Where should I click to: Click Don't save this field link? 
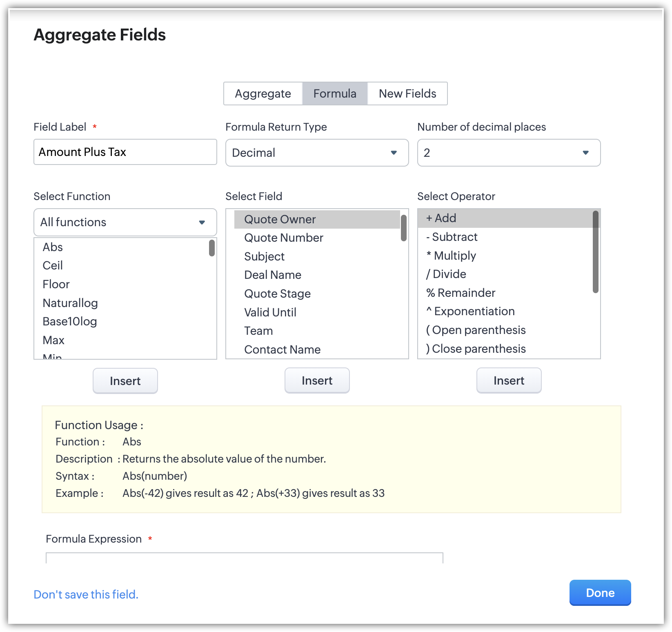click(86, 594)
